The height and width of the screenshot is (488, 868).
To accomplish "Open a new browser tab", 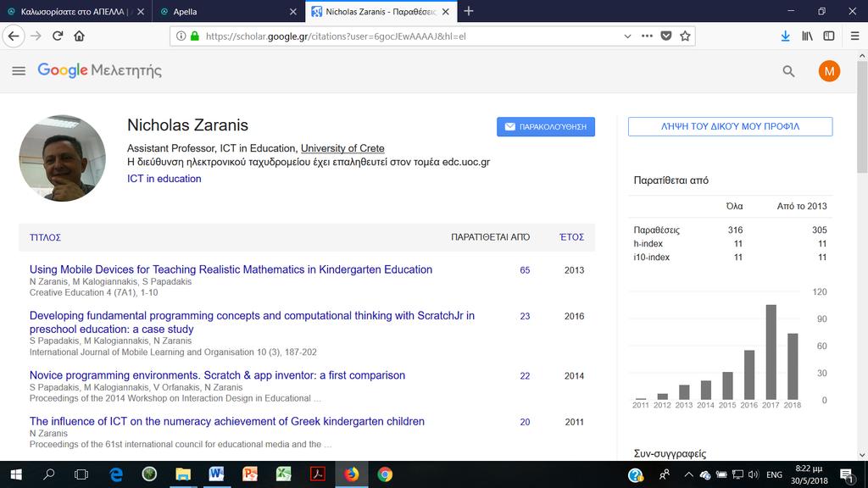I will click(468, 11).
